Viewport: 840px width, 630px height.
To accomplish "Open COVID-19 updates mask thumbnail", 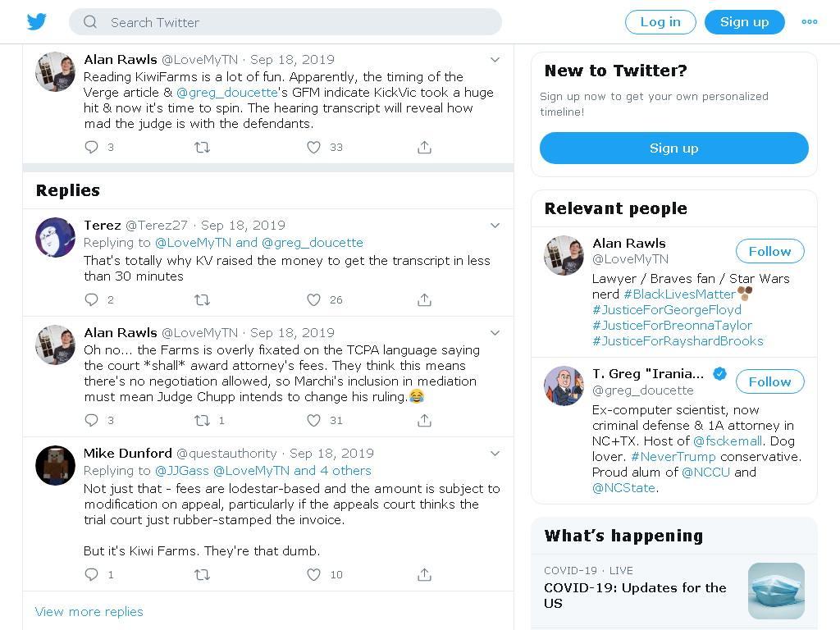I will [776, 591].
